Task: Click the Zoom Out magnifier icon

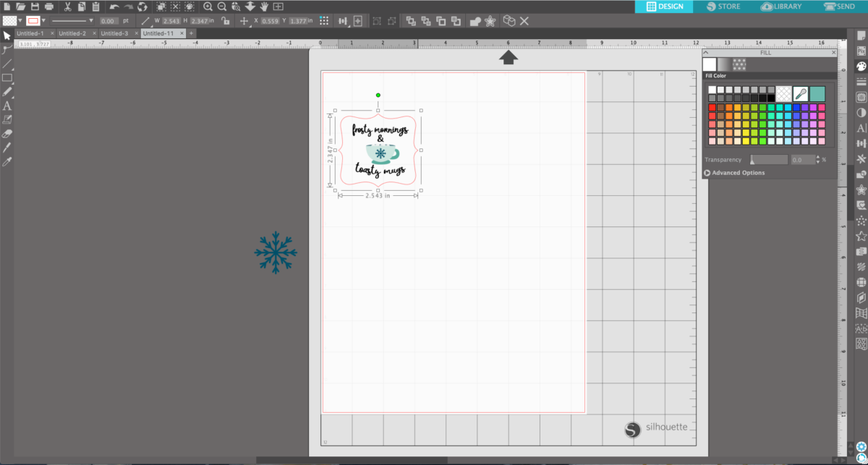Action: (x=222, y=7)
